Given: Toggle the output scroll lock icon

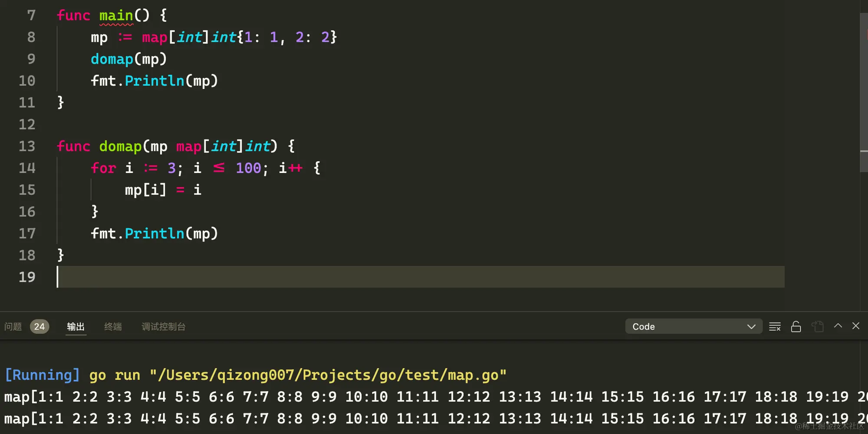Looking at the screenshot, I should (796, 326).
